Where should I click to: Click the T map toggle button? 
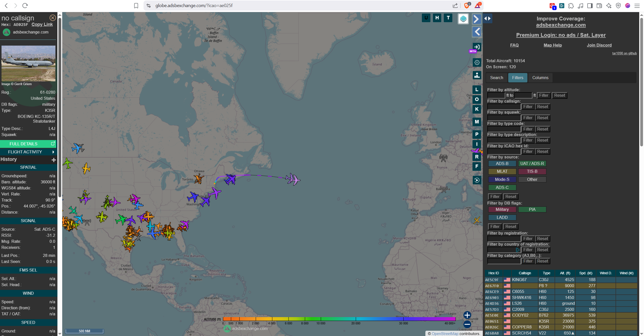point(448,18)
